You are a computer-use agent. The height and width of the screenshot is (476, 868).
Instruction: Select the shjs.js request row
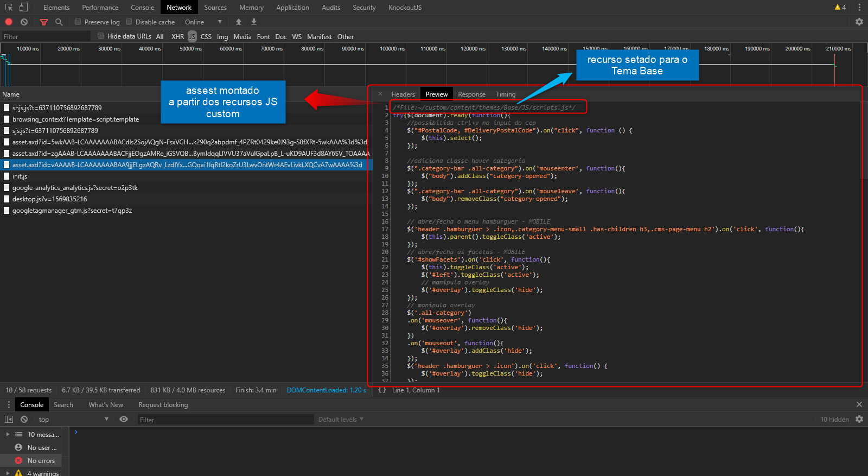click(186, 107)
